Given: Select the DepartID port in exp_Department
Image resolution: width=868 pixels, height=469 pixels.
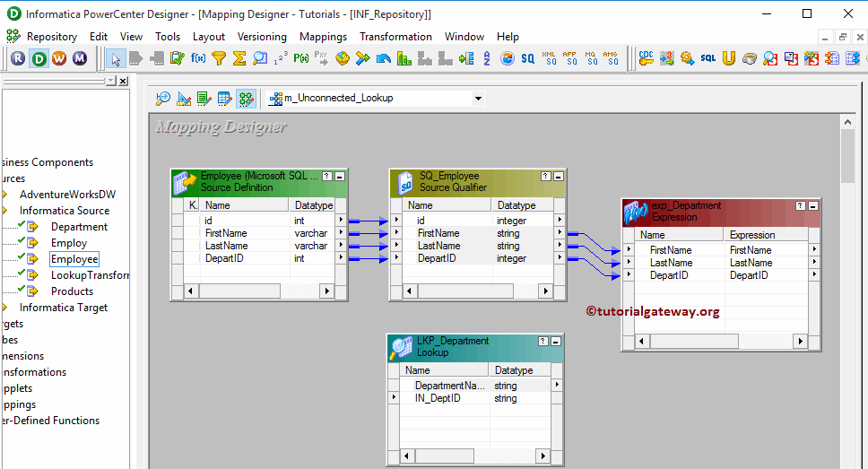Looking at the screenshot, I should tap(722, 275).
